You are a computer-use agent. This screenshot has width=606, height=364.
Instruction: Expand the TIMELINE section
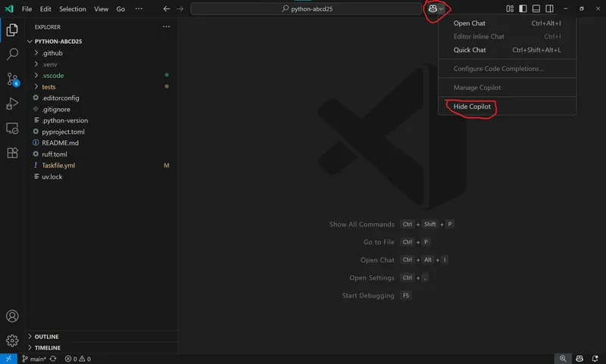pos(47,347)
